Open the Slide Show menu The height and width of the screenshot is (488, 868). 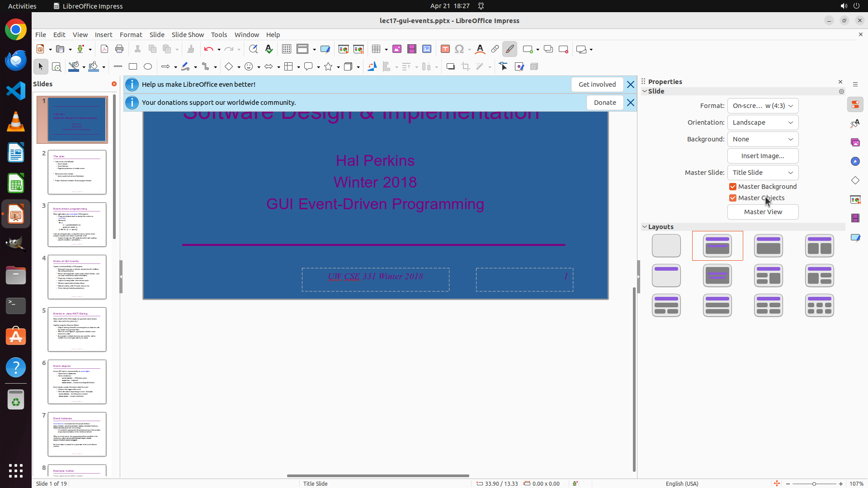pos(188,35)
